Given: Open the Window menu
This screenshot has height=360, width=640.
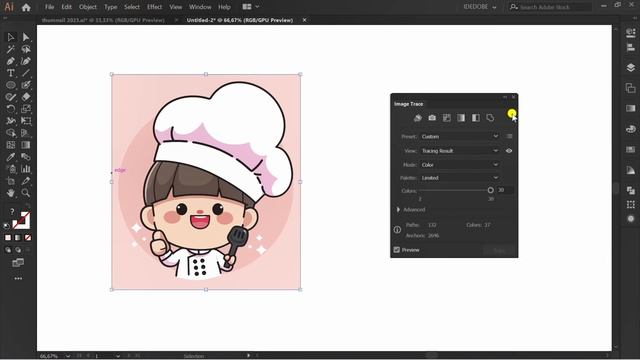Looking at the screenshot, I should pos(200,7).
